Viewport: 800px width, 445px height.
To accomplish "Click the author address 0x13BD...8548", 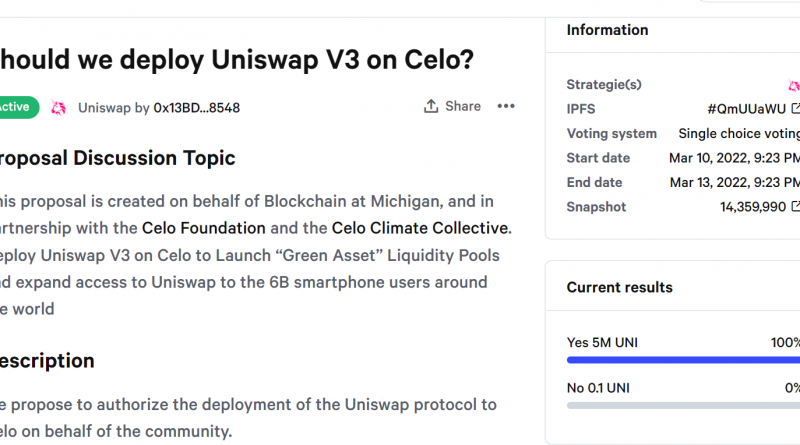I will (196, 107).
